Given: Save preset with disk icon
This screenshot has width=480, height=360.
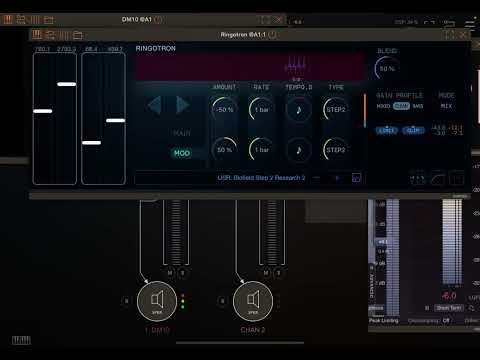Looking at the screenshot, I should tap(356, 178).
